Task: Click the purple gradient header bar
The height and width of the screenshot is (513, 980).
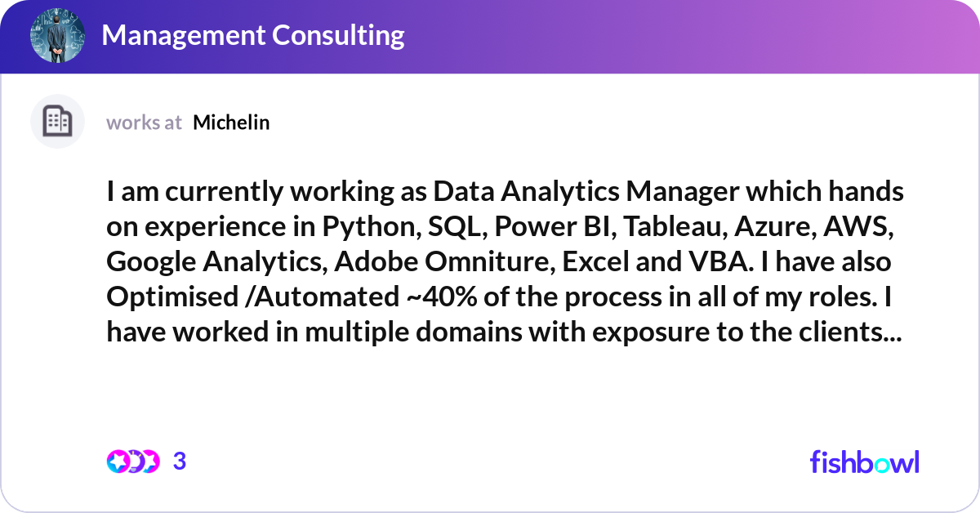Action: click(490, 36)
